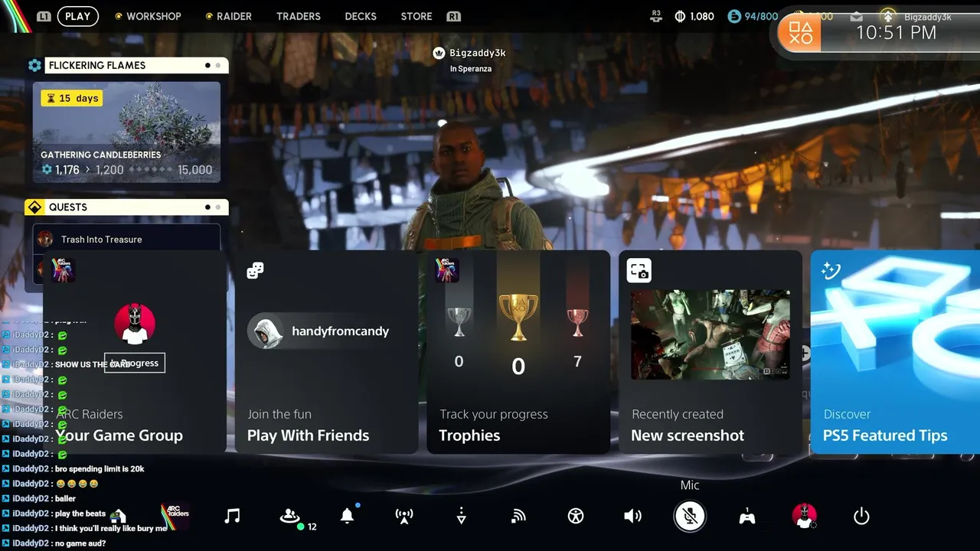Open the mail inbox icon in top bar
This screenshot has width=980, height=551.
pyautogui.click(x=857, y=16)
